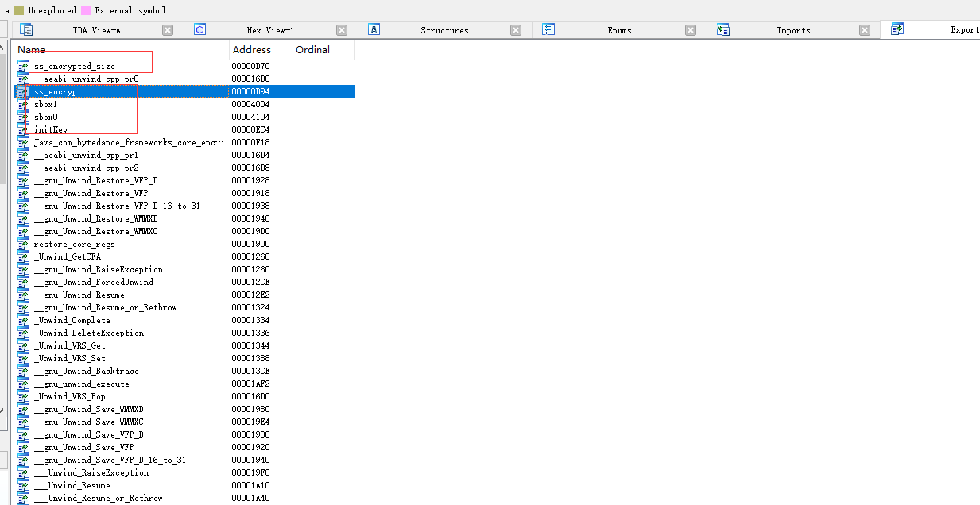Click export icon beside __aeabi_unwind_cpp_pr1
This screenshot has width=980, height=505.
point(23,156)
